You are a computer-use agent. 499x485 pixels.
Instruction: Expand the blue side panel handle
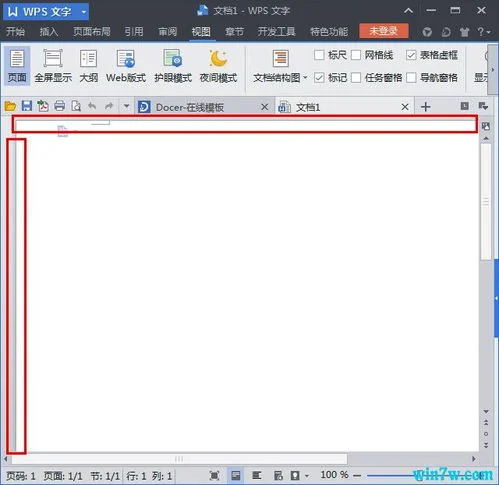pyautogui.click(x=496, y=298)
